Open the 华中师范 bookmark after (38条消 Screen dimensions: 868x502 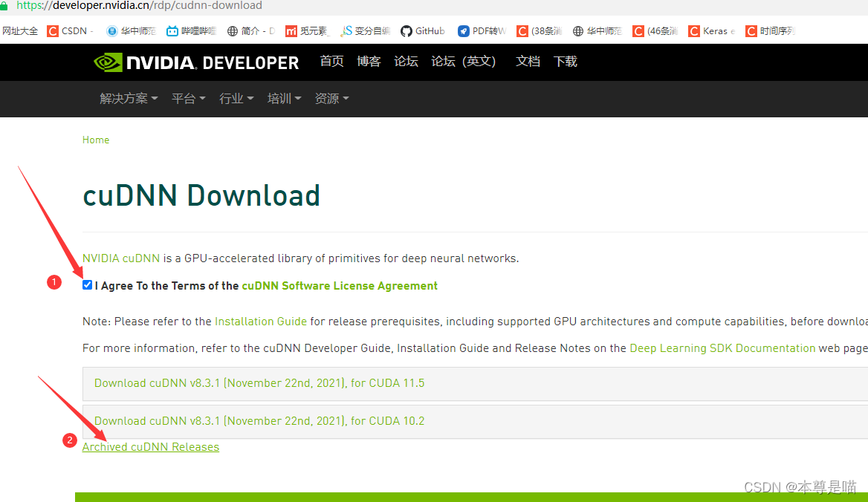(597, 31)
